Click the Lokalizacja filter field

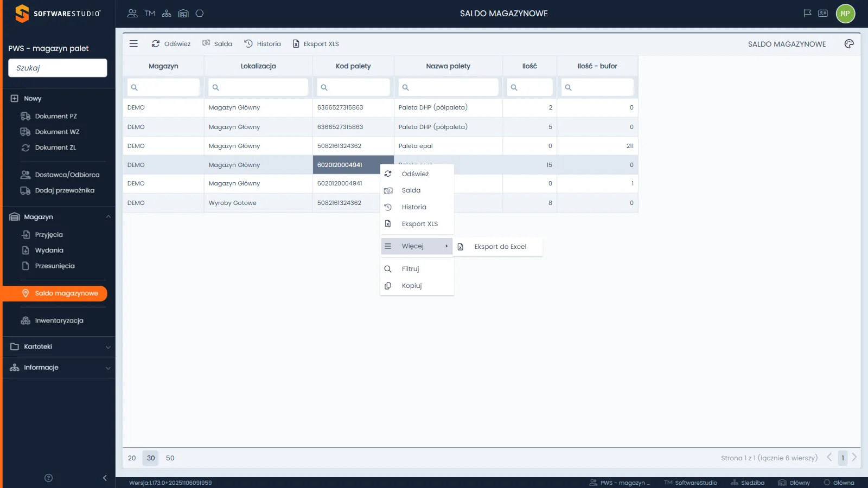(258, 87)
